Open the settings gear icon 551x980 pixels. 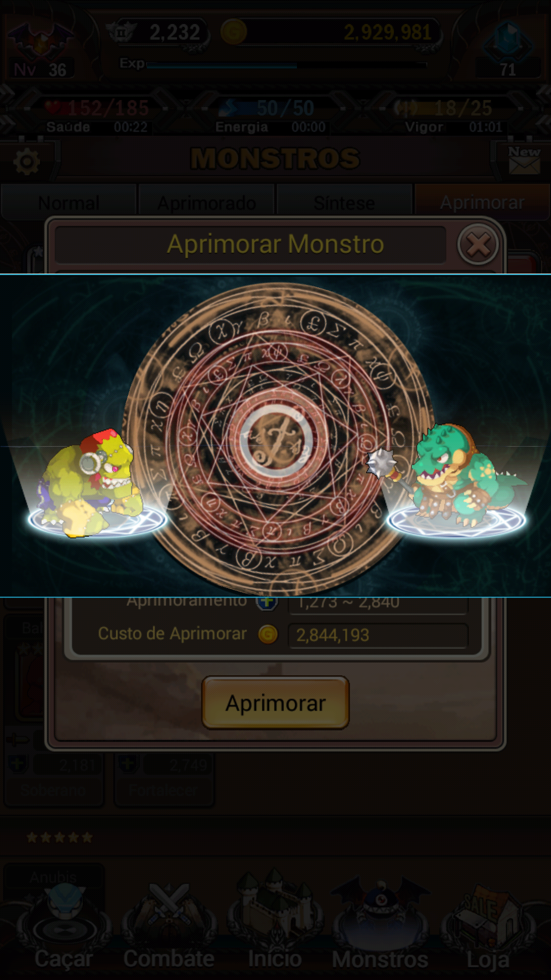click(27, 162)
